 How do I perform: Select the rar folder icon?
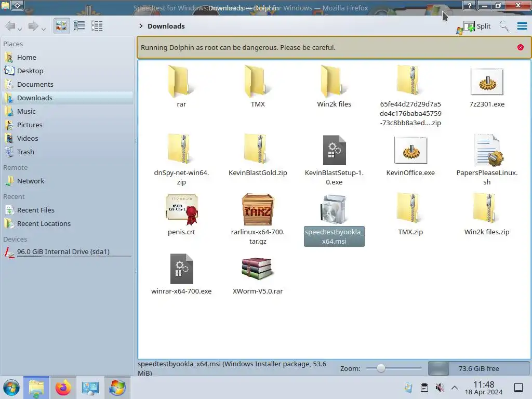click(x=181, y=82)
